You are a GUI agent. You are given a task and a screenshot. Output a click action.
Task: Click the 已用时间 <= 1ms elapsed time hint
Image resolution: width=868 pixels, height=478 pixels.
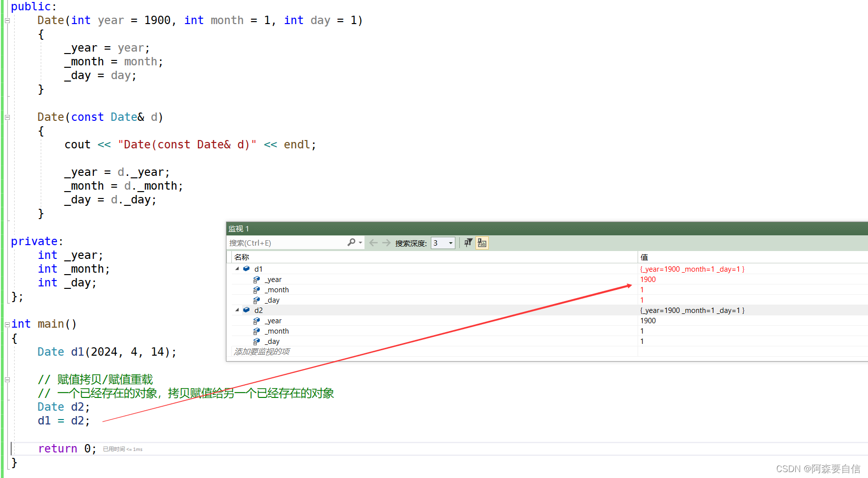pyautogui.click(x=123, y=449)
